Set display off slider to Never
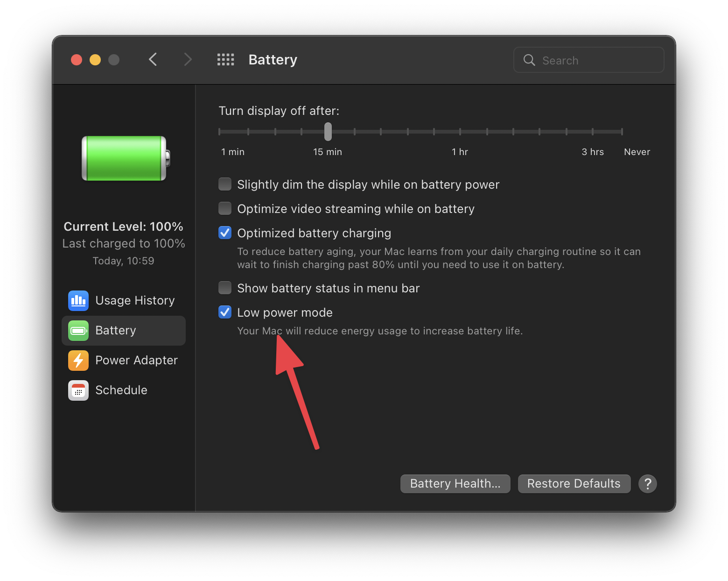The width and height of the screenshot is (728, 581). click(622, 132)
